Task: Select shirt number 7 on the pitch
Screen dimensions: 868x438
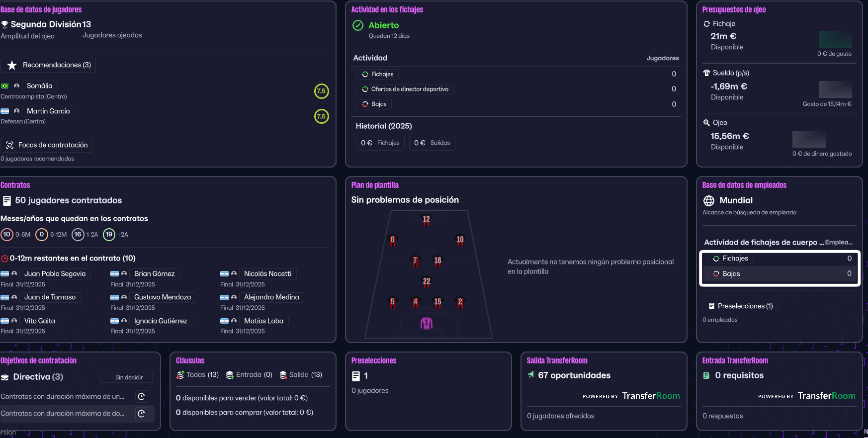Action: (x=415, y=261)
